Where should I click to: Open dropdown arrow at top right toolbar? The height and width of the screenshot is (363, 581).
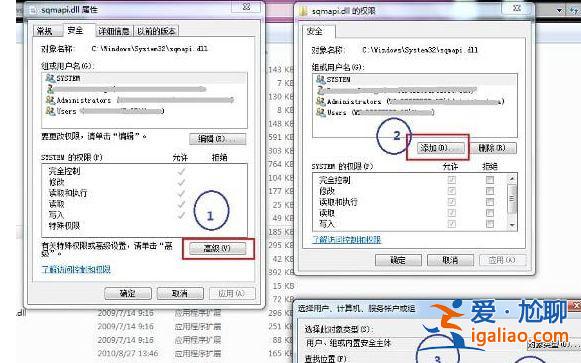click(x=559, y=11)
